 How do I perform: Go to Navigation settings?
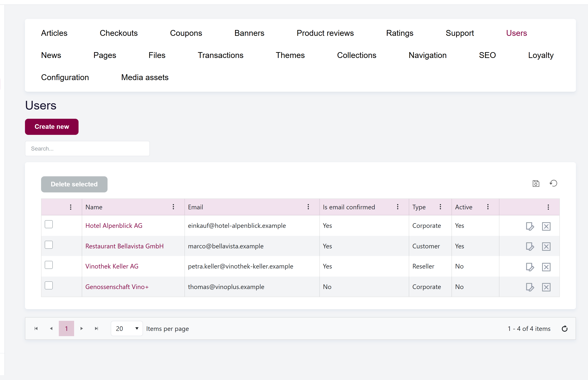[x=427, y=55]
